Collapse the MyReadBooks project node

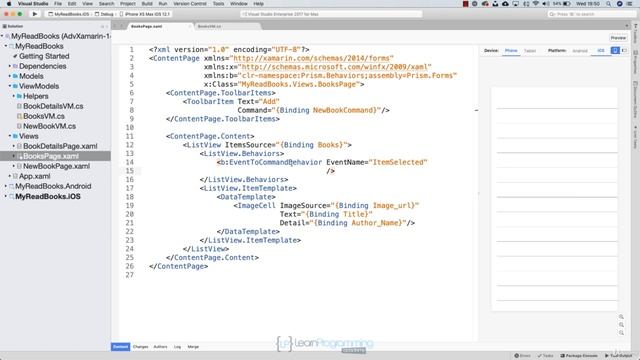click(x=6, y=46)
